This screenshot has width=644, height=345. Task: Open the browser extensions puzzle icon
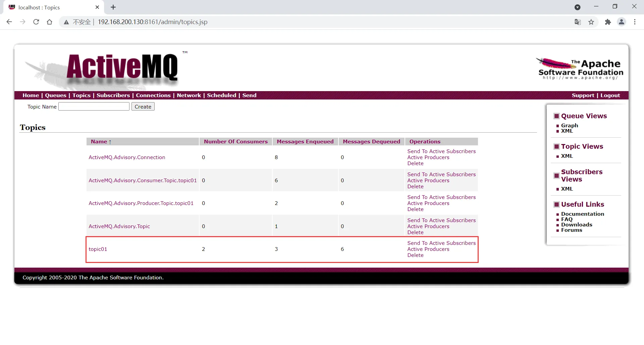coord(608,22)
